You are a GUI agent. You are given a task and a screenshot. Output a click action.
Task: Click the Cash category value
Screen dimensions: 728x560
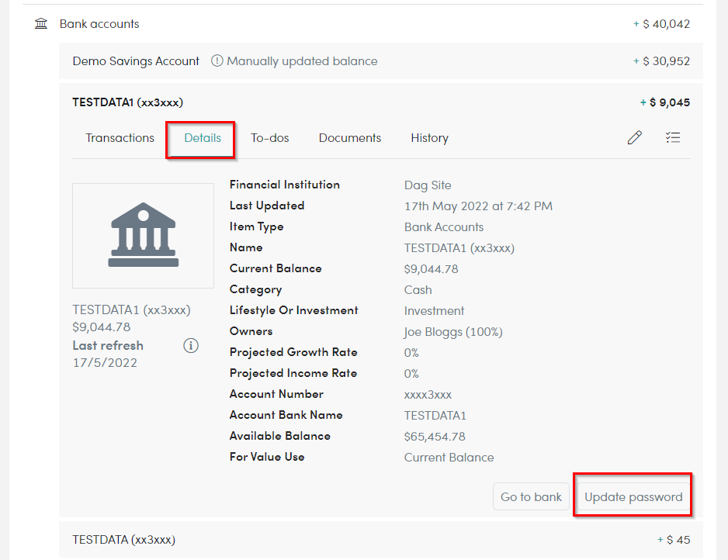pyautogui.click(x=418, y=290)
